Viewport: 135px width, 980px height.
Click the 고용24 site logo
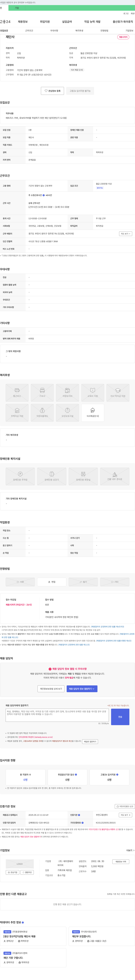pyautogui.click(x=5, y=22)
